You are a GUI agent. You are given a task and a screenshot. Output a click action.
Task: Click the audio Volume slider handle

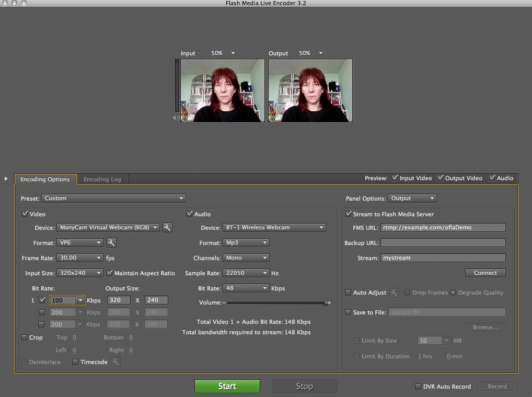pos(327,302)
